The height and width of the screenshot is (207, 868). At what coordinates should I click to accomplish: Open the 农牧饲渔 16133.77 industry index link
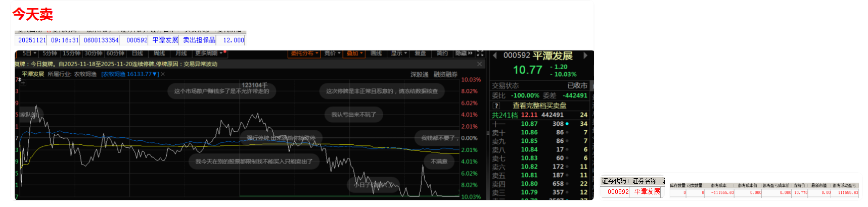pyautogui.click(x=129, y=74)
